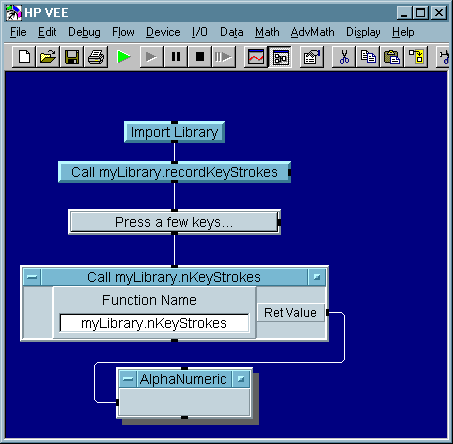Print with the printer toolbar icon
This screenshot has height=444, width=453.
click(96, 57)
